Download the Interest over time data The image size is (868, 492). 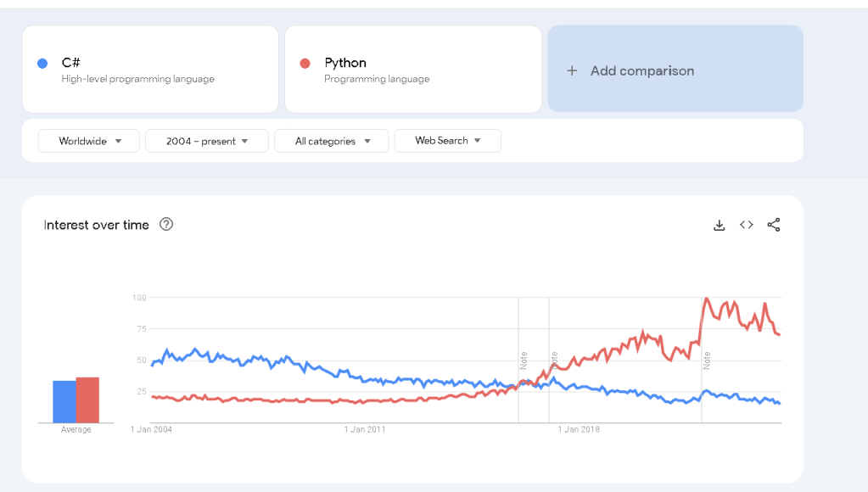coord(719,225)
